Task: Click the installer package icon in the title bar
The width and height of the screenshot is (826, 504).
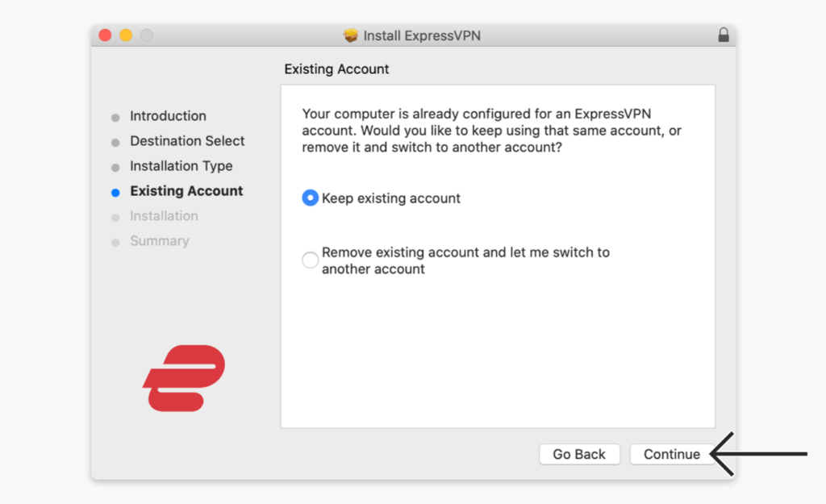Action: 352,35
